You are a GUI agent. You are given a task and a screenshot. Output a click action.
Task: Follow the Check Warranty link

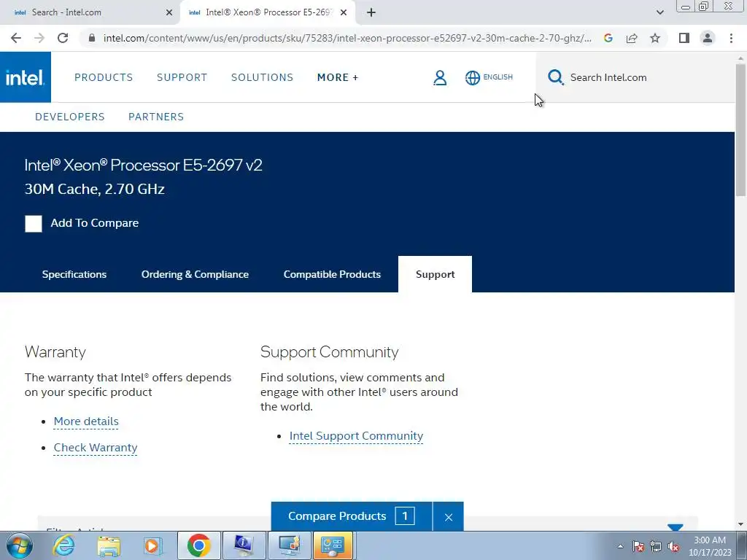pyautogui.click(x=96, y=448)
